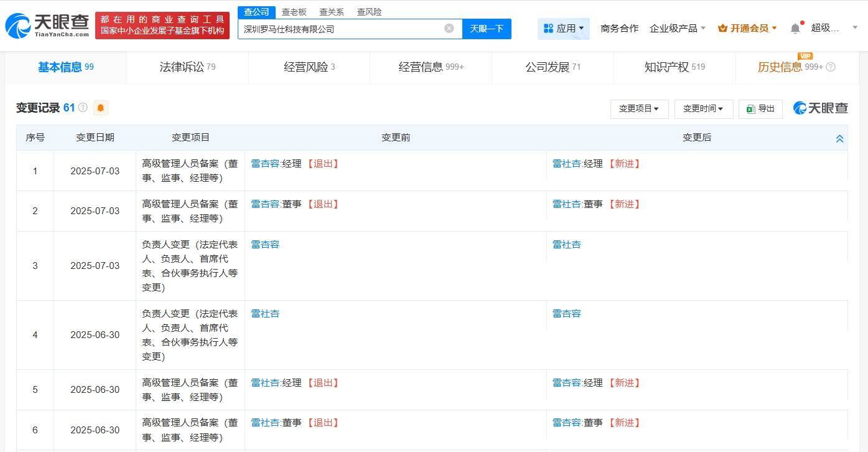Expand 企业级产品 menu
The width and height of the screenshot is (868, 452).
pyautogui.click(x=678, y=28)
